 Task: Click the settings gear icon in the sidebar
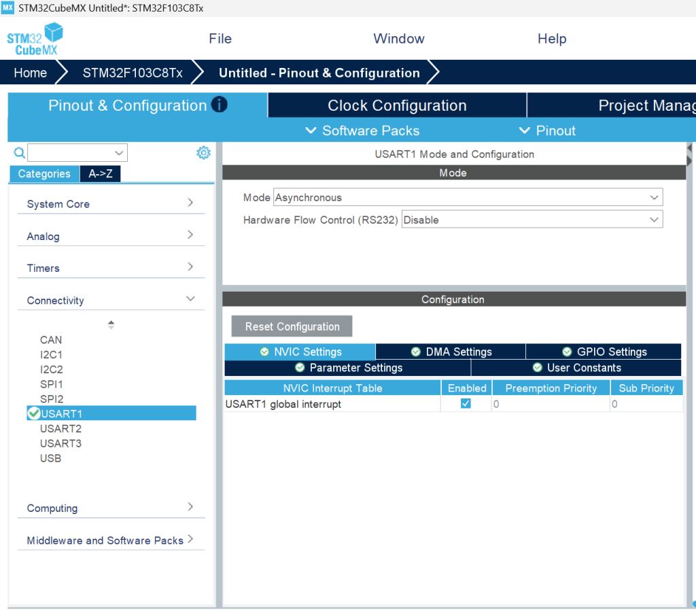[203, 153]
